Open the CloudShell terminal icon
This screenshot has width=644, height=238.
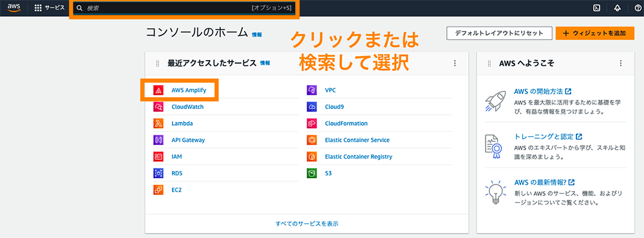597,8
